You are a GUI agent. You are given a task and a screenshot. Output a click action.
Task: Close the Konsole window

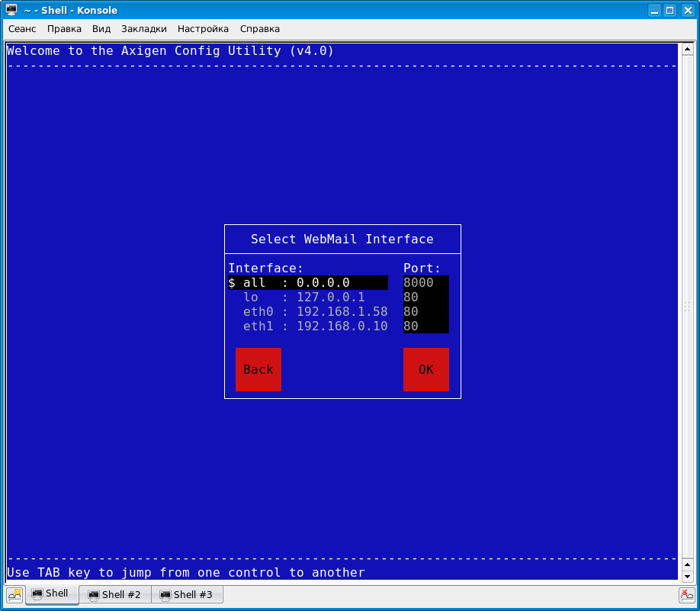point(688,10)
